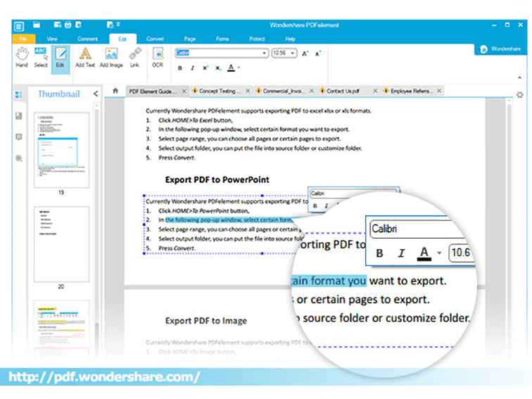This screenshot has width=532, height=399.
Task: Click font color A in magnified toolbar
Action: pos(424,253)
